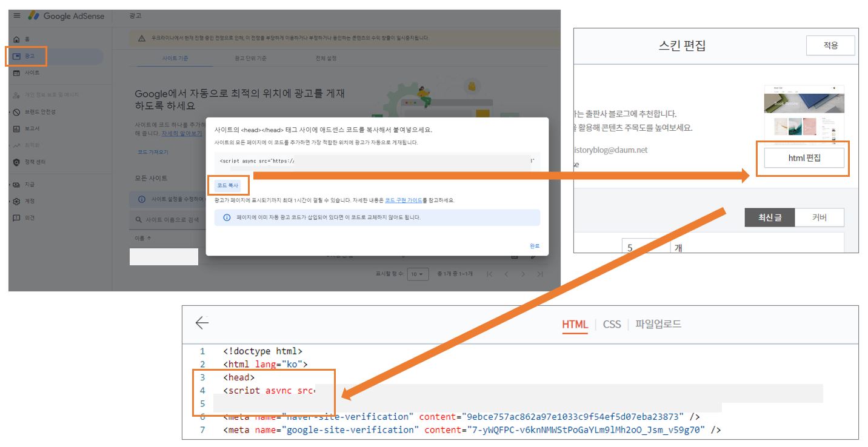The image size is (868, 447).
Task: Switch to the 광고 단위 기준 tab
Action: coord(250,58)
